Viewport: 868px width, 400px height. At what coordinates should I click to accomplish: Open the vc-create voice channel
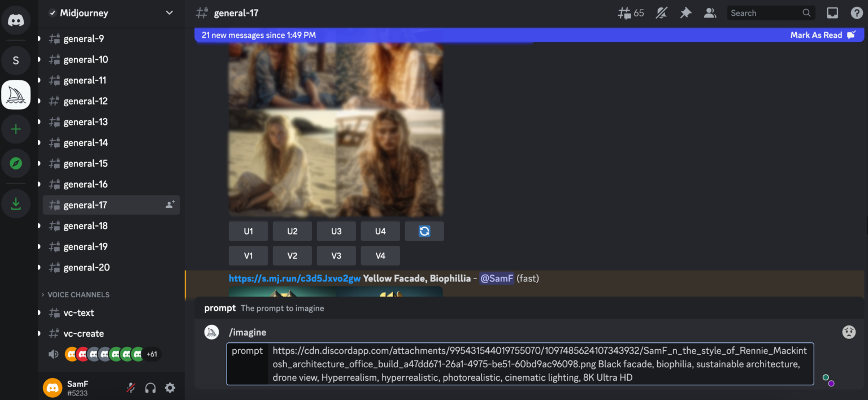point(83,333)
